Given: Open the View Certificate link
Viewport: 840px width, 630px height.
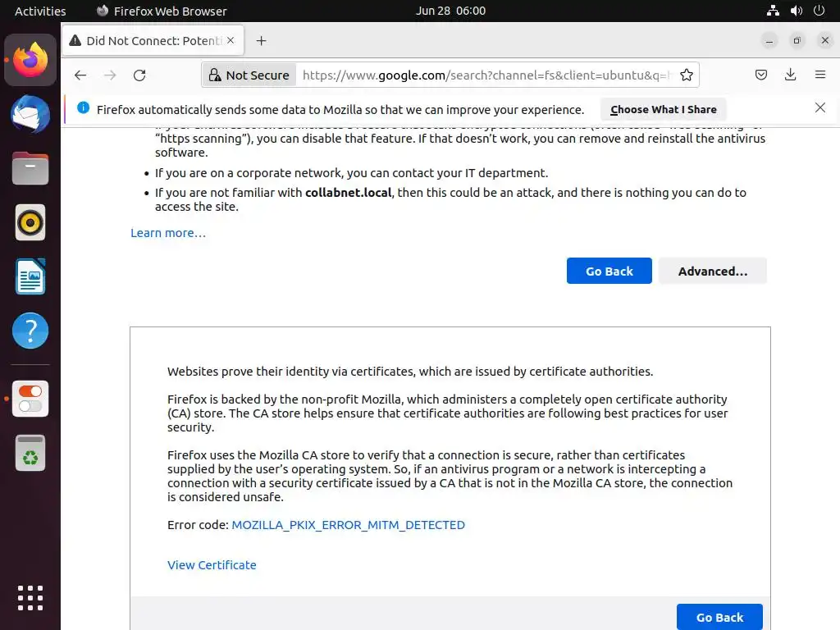Looking at the screenshot, I should tap(212, 565).
